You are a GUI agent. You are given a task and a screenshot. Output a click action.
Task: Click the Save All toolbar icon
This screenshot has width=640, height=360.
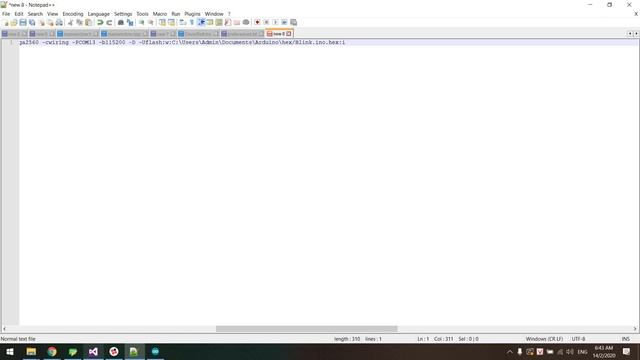click(x=32, y=22)
